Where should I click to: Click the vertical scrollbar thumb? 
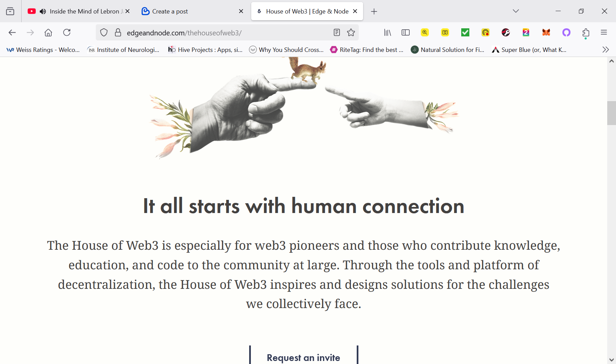pyautogui.click(x=612, y=113)
